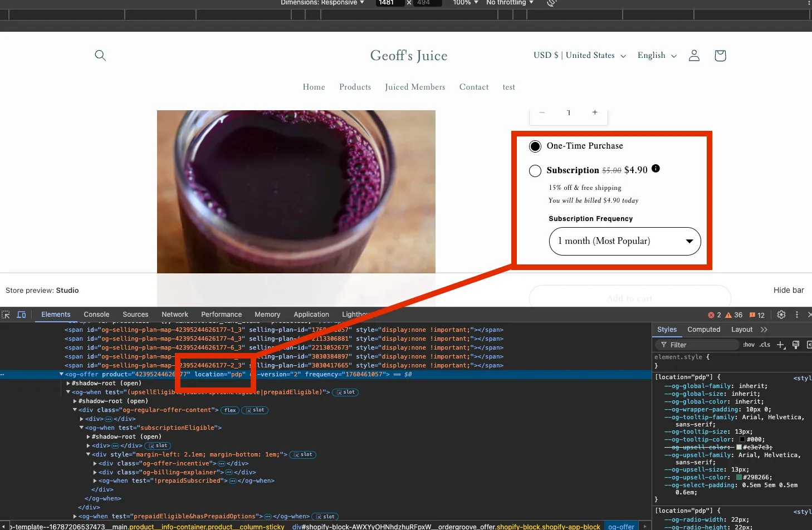
Task: Show more Styles pane tabs chevron
Action: (x=764, y=330)
